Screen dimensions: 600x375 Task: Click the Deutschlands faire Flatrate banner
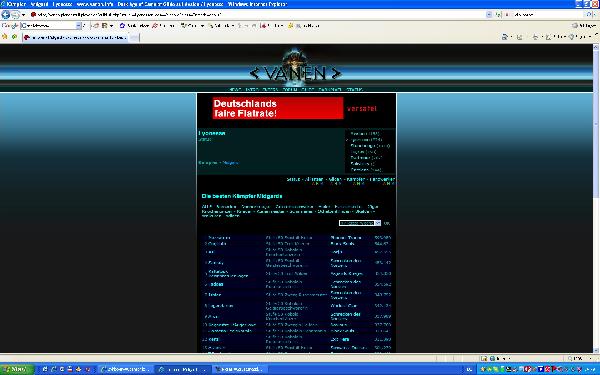[x=278, y=108]
